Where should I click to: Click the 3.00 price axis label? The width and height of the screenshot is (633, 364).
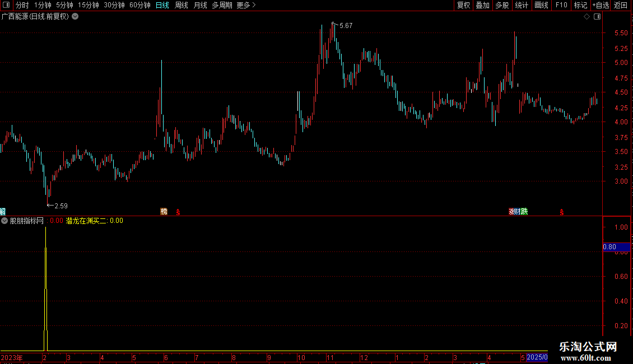click(621, 181)
